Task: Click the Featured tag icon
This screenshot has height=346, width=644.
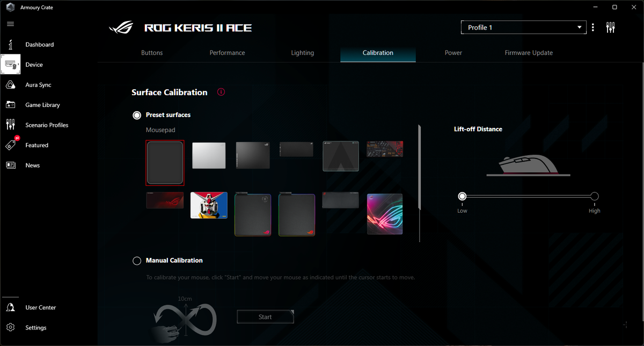Action: (x=10, y=145)
